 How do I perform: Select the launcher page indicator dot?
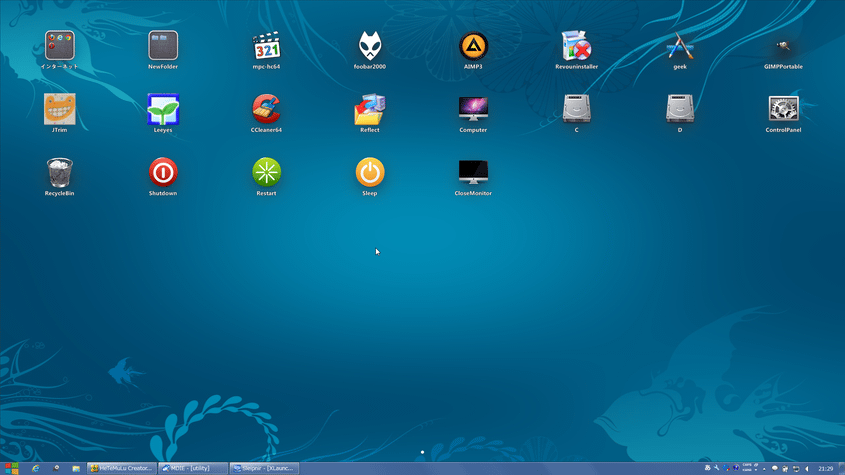pos(422,452)
